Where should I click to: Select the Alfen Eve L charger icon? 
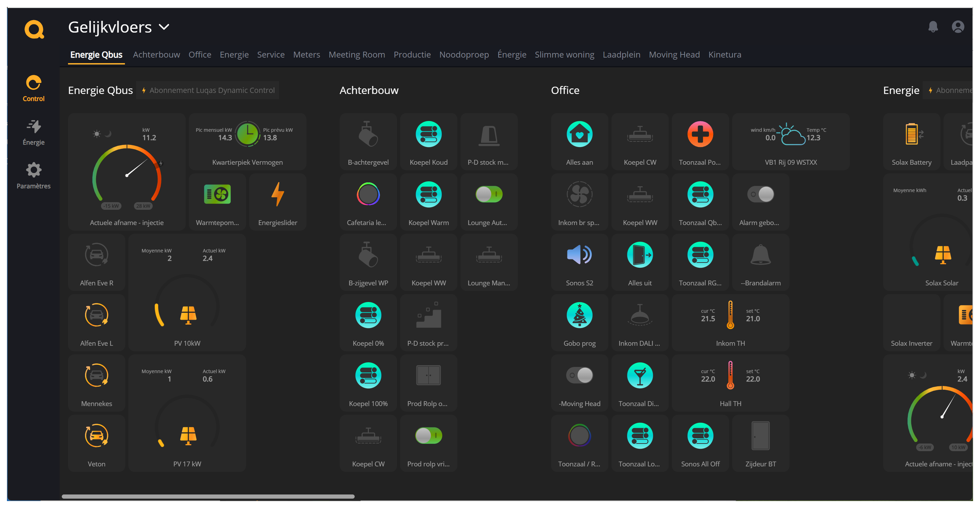[96, 315]
